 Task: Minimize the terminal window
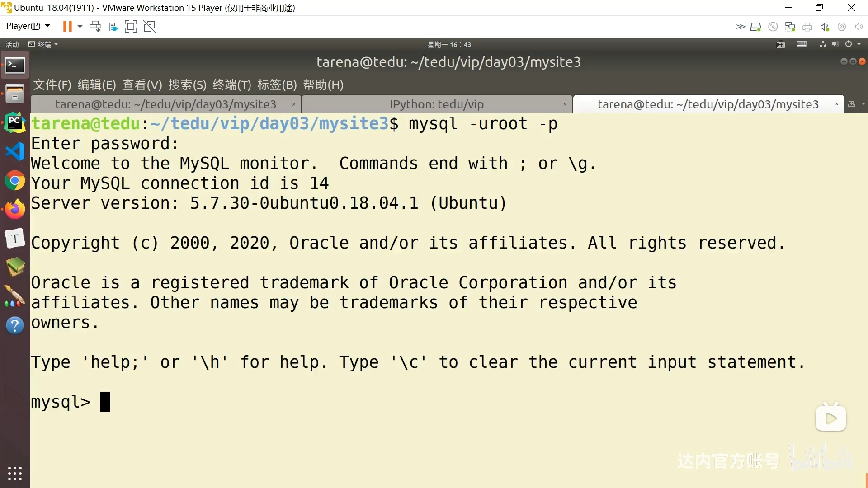pos(844,61)
